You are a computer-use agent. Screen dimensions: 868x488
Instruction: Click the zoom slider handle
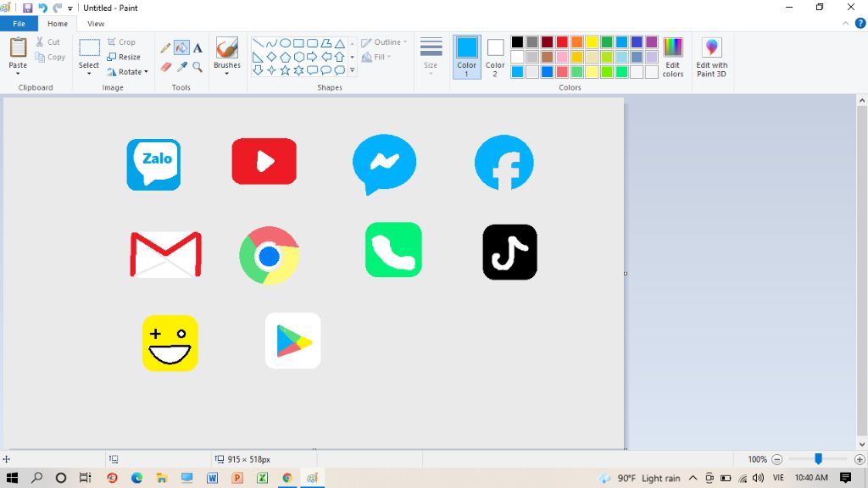coord(818,458)
